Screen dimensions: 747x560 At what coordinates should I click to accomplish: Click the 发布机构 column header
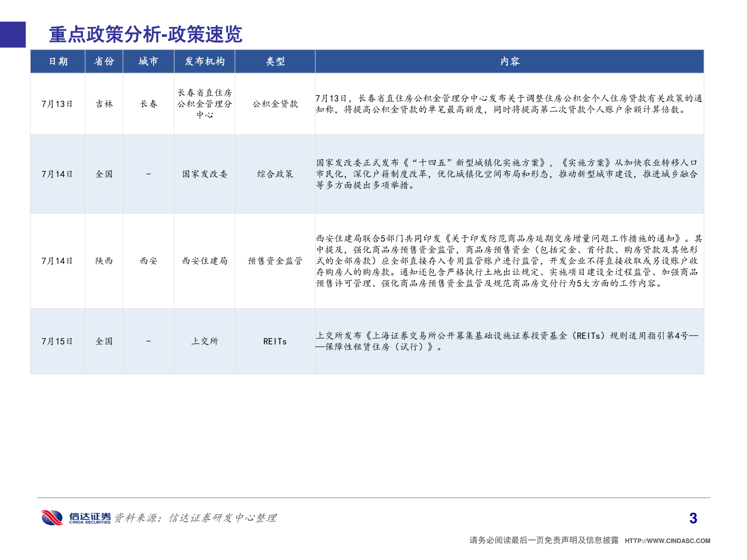coord(205,61)
